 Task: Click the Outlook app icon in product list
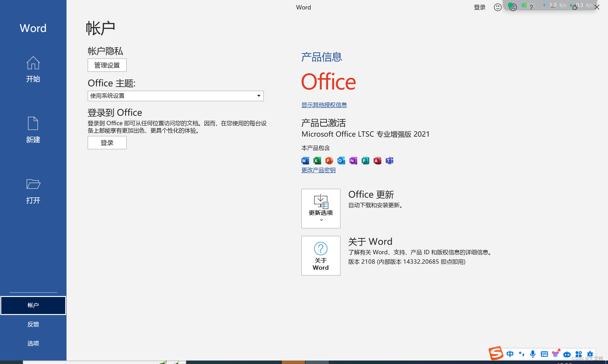[x=341, y=161]
